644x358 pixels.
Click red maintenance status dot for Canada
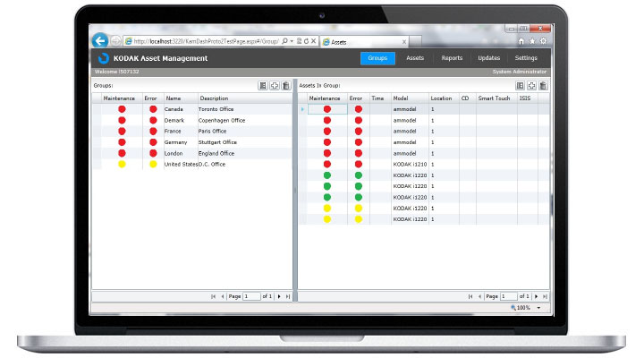122,109
